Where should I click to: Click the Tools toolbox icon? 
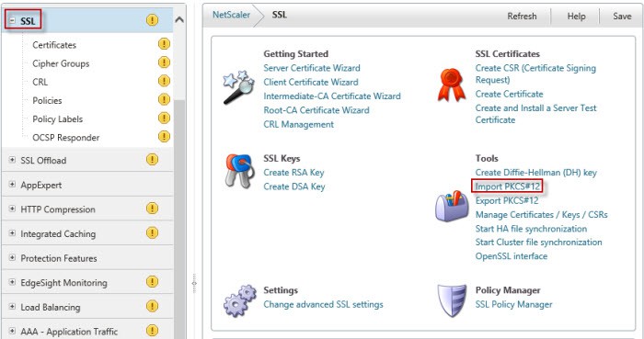[x=452, y=206]
